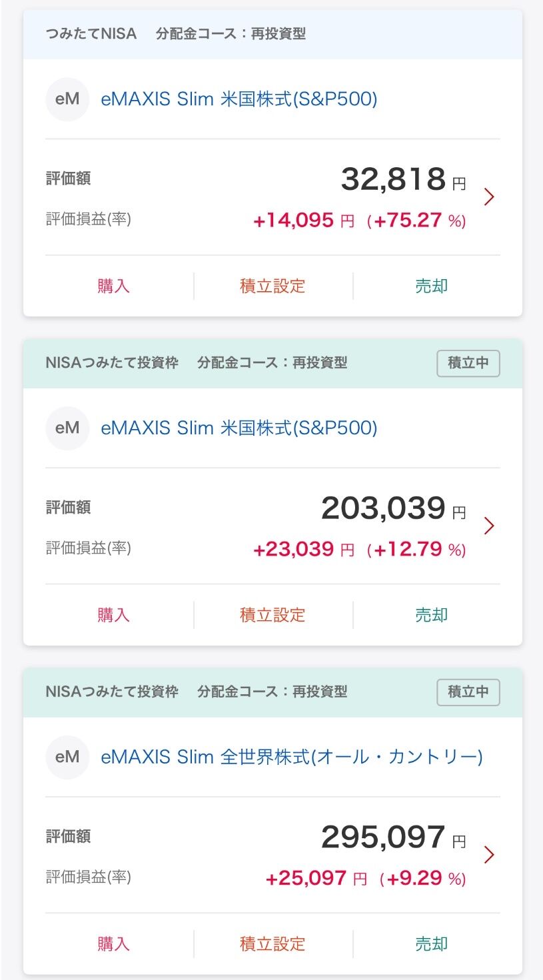Select 売却 in the つみたてNISA card
Screen dimensions: 543x980
tap(432, 286)
